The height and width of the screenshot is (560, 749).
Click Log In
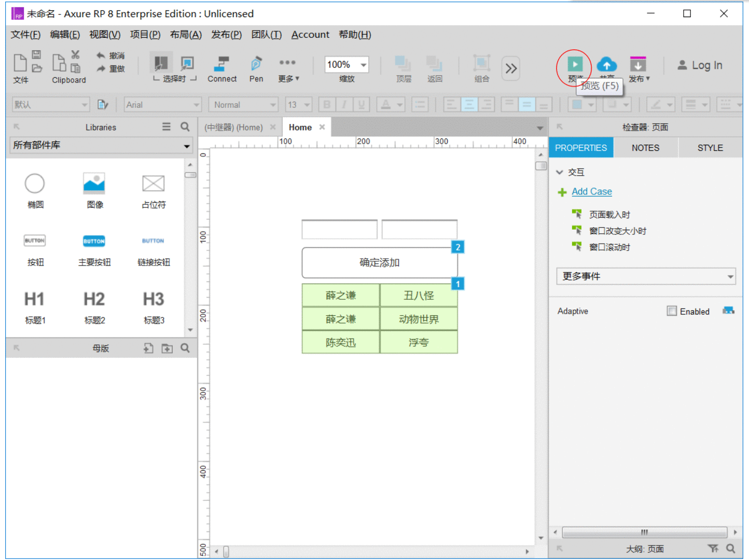(700, 65)
